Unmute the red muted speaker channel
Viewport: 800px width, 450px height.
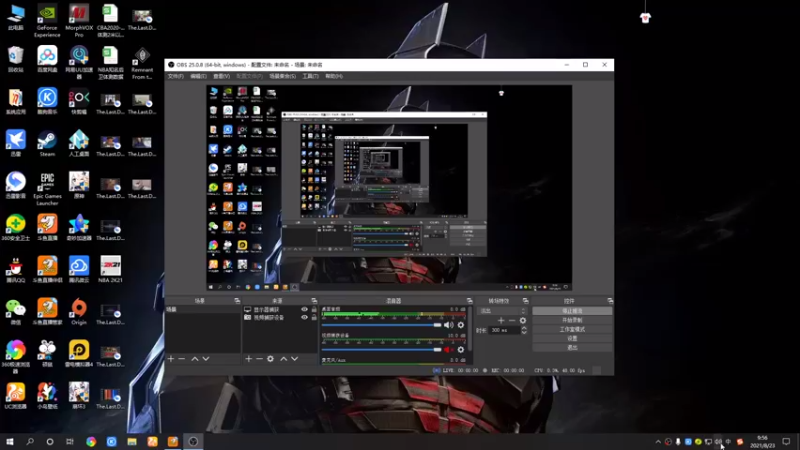[x=448, y=349]
